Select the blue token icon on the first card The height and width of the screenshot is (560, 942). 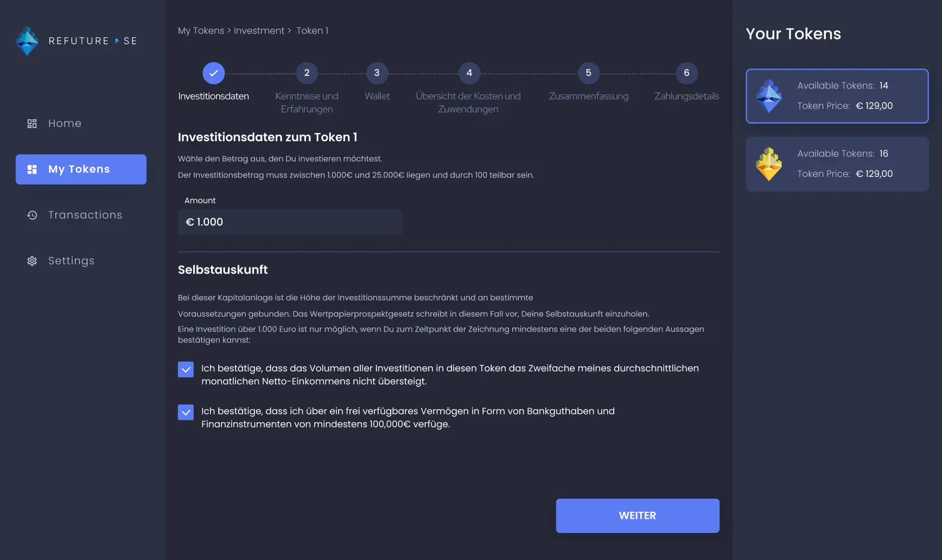(x=769, y=96)
